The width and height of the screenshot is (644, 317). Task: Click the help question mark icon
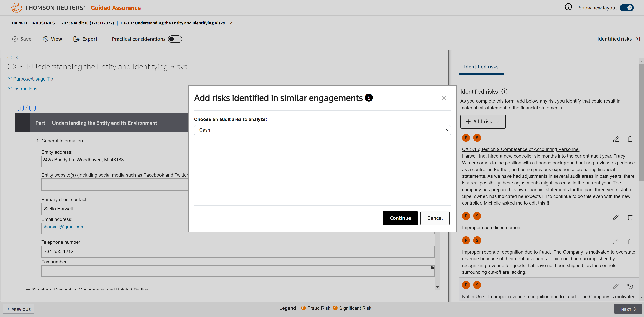(568, 7)
